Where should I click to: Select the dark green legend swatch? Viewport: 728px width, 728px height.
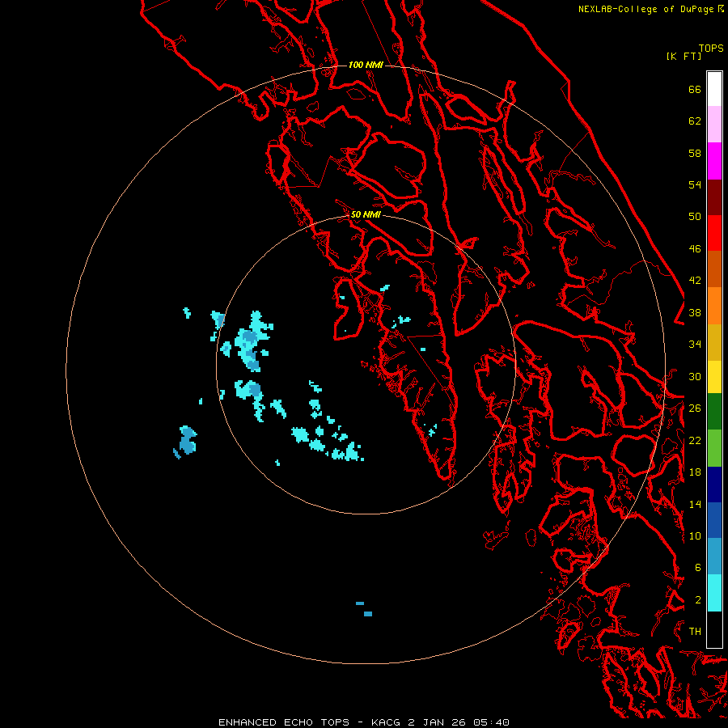point(714,412)
